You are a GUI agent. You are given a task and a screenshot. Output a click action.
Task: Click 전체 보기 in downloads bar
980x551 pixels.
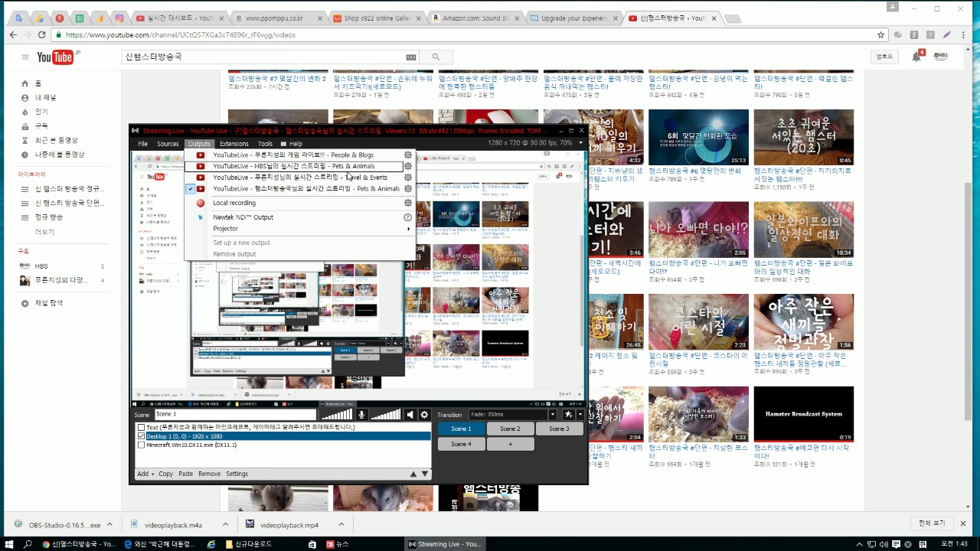[x=932, y=523]
